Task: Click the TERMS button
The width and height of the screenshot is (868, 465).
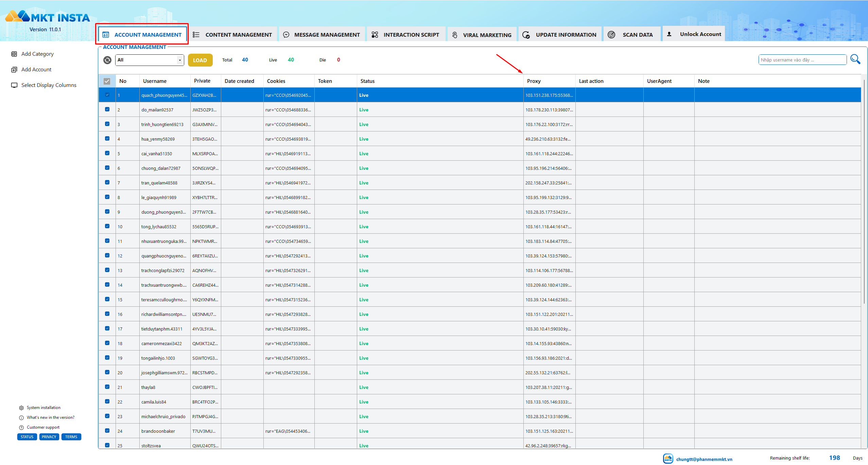Action: pos(71,437)
